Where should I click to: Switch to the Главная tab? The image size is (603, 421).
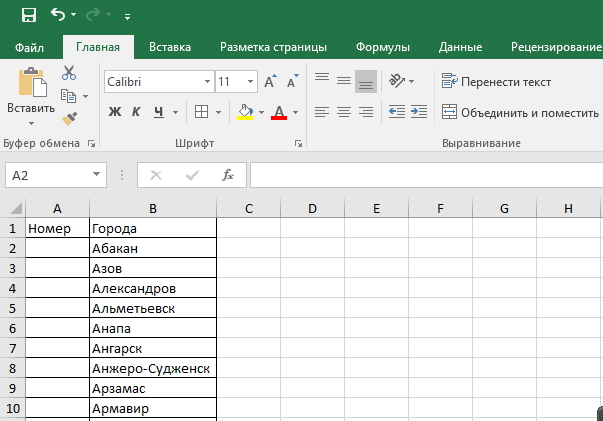(x=98, y=47)
